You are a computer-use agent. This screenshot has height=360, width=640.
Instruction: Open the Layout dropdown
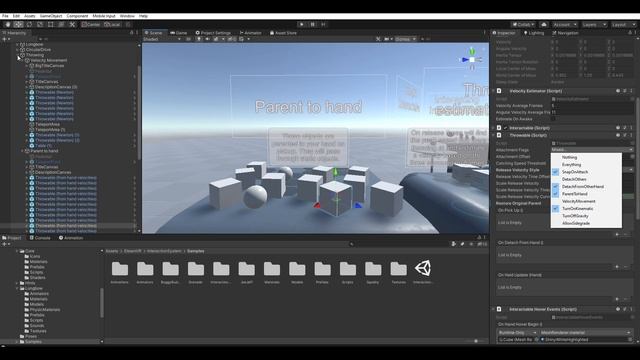pos(622,24)
